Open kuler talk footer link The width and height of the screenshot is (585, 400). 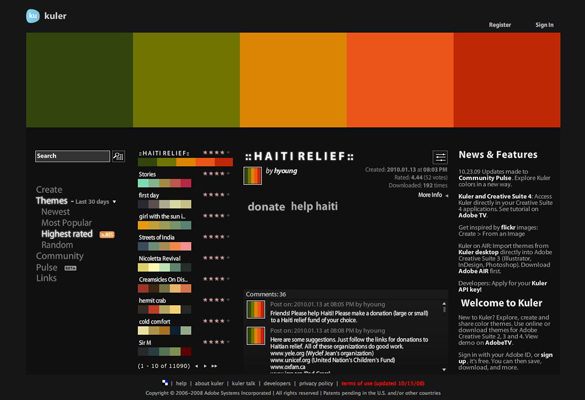(244, 383)
